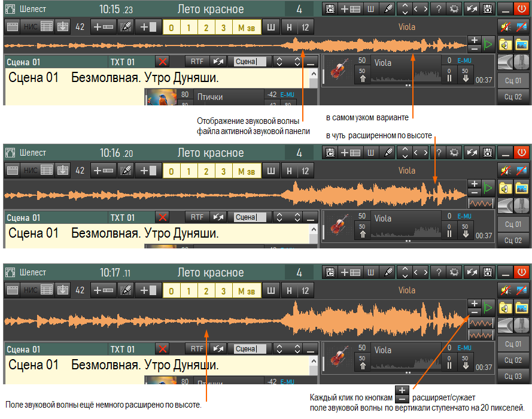Click the table list icon in the 10:16 window

47,171
